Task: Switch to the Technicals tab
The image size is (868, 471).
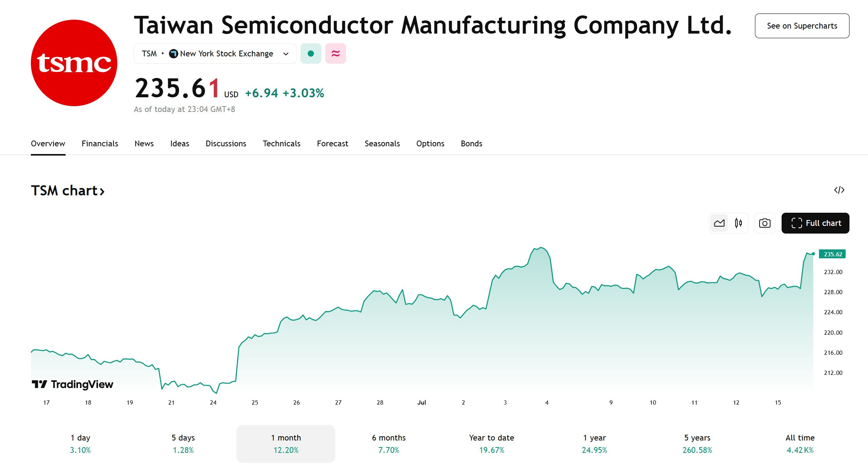Action: [x=282, y=144]
